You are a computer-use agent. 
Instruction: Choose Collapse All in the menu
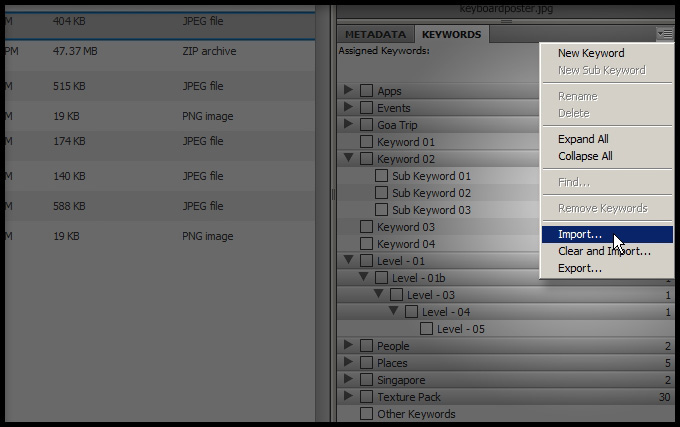pos(585,156)
